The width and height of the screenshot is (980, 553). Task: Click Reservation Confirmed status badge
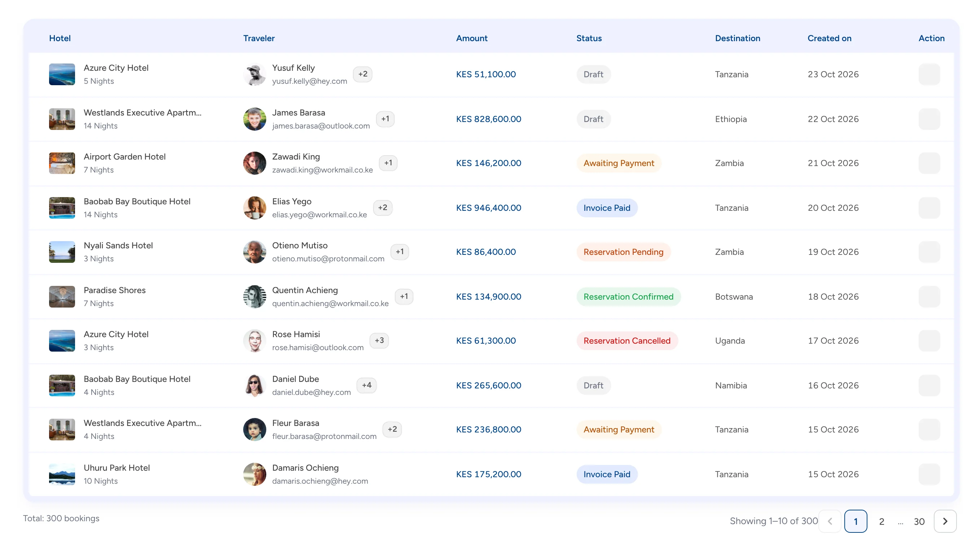click(629, 296)
